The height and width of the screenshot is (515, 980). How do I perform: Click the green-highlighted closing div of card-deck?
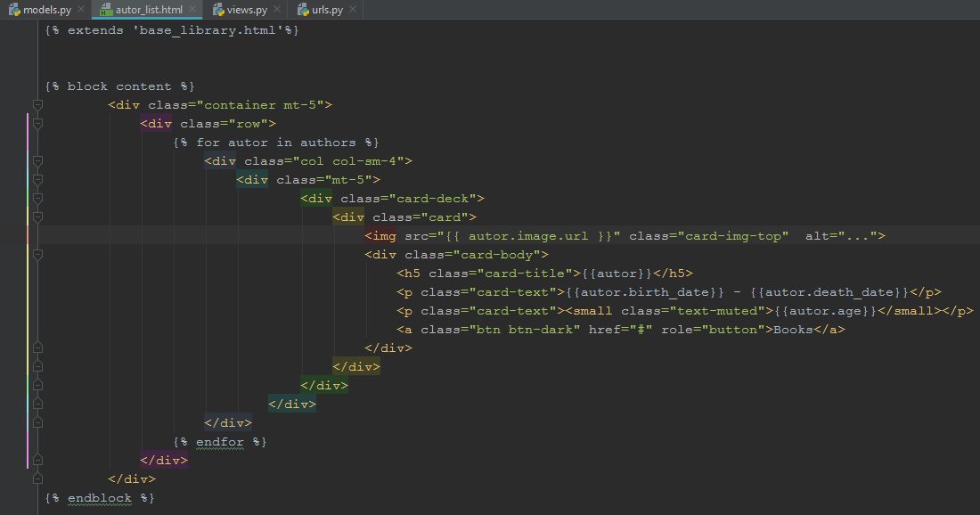tap(324, 386)
